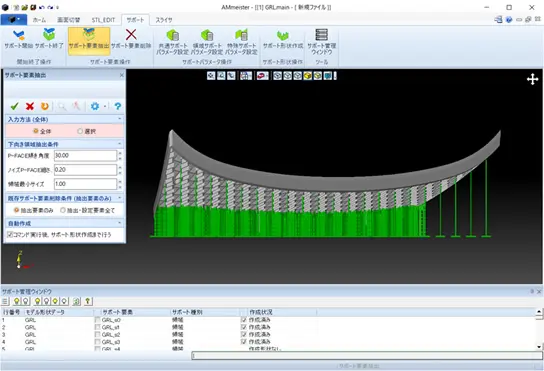Open the blue application menu button

tap(14, 19)
